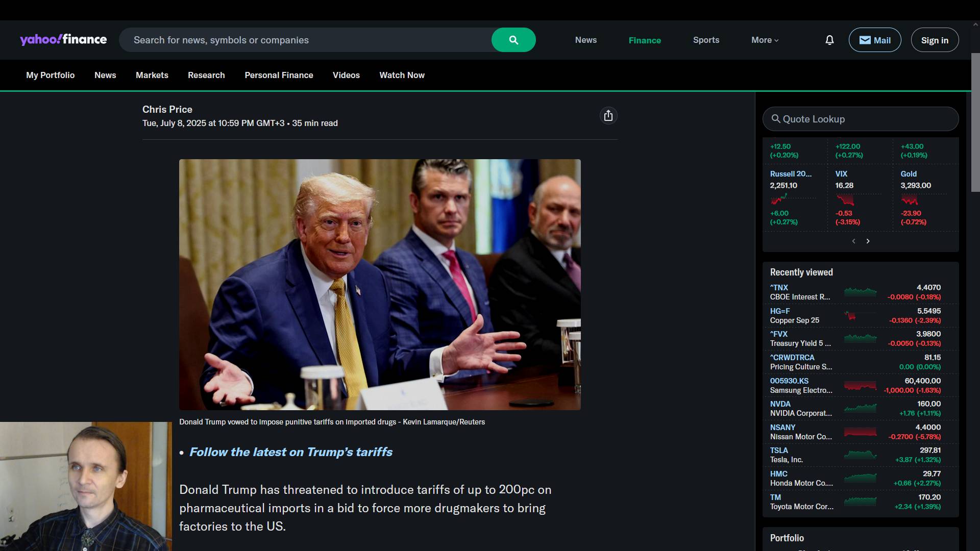Open My Portfolio menu item
Viewport: 980px width, 551px height.
tap(50, 75)
